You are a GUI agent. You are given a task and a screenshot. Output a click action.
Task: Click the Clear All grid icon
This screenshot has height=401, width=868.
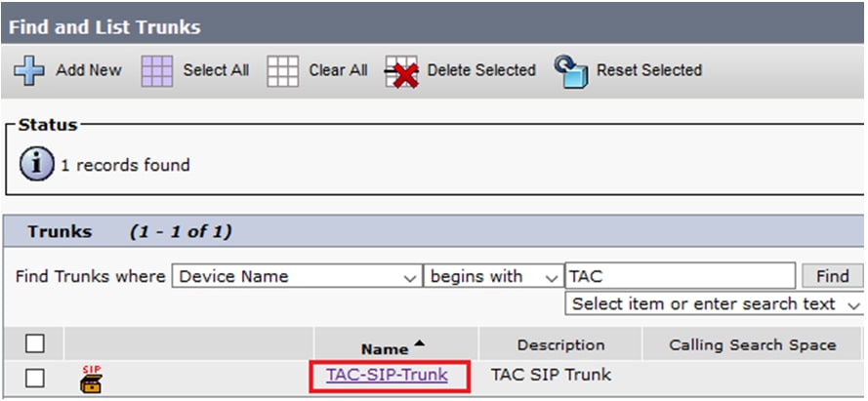point(282,71)
